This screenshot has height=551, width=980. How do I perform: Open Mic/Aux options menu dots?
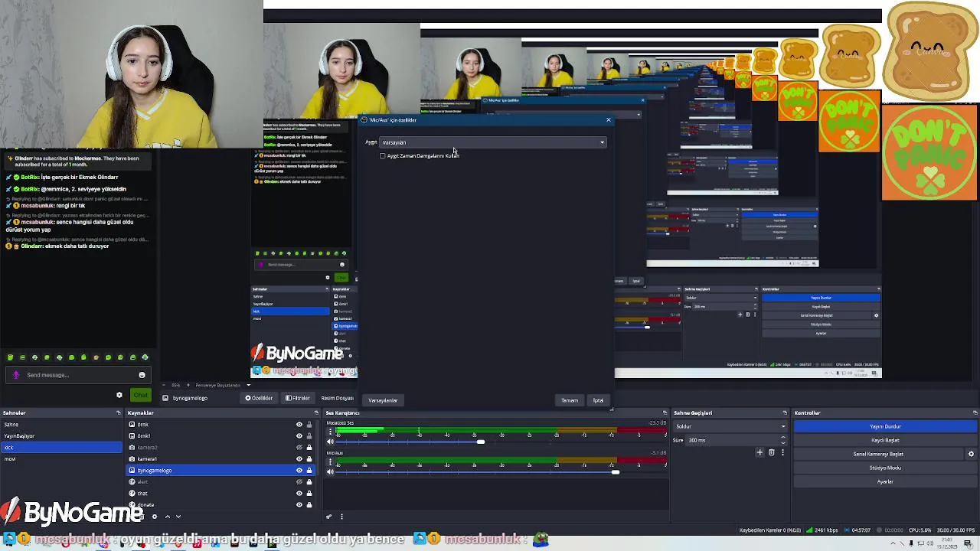(x=331, y=461)
